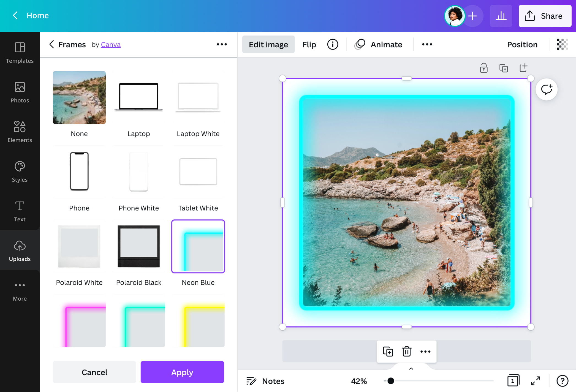
Task: Expand element overflow options (…) at bottom
Action: point(425,351)
